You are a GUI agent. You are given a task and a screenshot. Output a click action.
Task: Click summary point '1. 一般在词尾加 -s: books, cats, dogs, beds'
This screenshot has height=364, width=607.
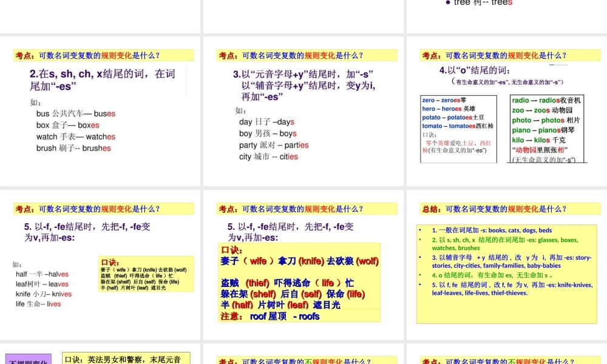point(492,230)
